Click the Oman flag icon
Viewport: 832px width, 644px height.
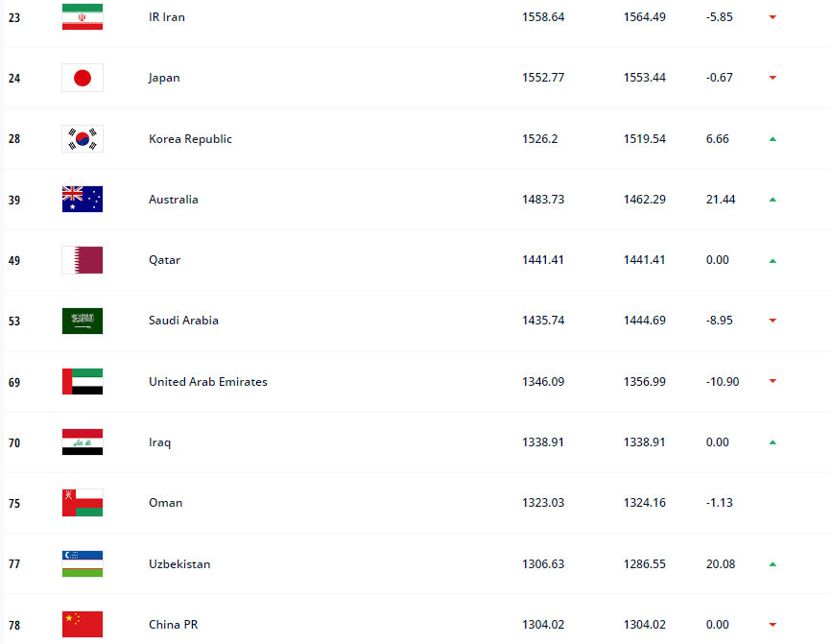82,503
